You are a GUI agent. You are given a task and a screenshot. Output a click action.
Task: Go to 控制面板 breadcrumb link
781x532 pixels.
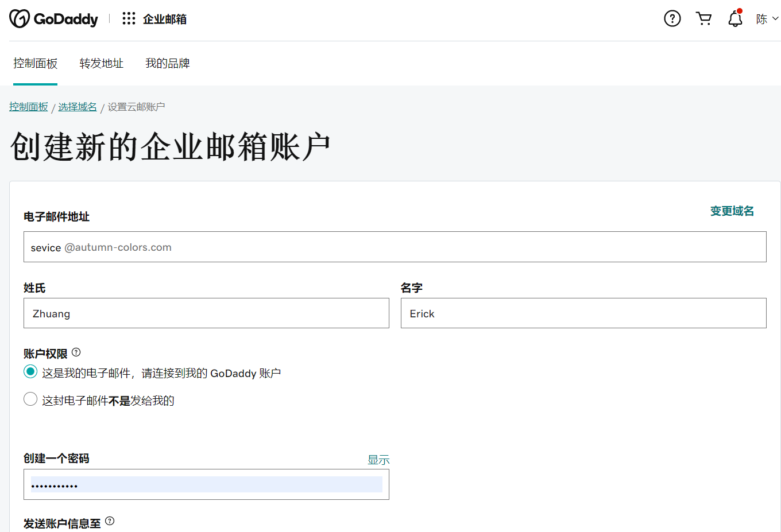coord(29,107)
